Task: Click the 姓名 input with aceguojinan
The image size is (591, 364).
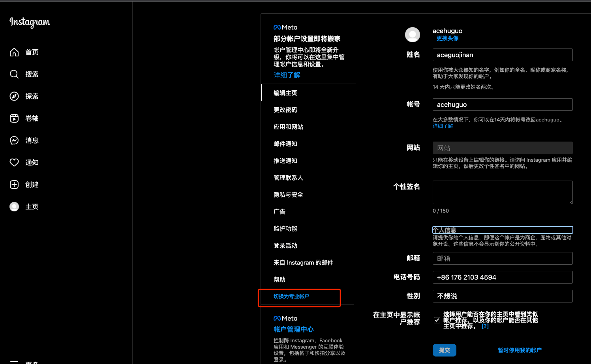Action: 503,55
